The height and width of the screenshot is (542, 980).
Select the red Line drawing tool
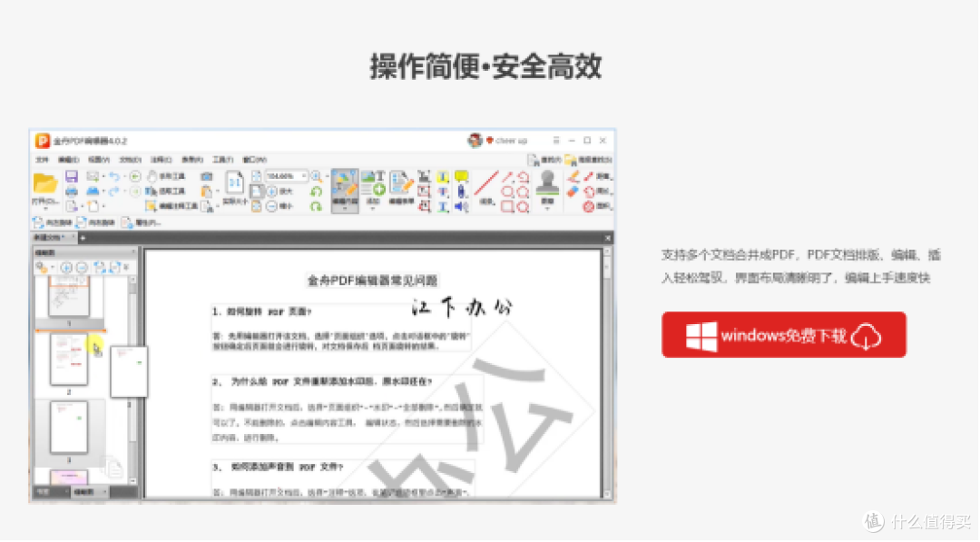point(486,183)
